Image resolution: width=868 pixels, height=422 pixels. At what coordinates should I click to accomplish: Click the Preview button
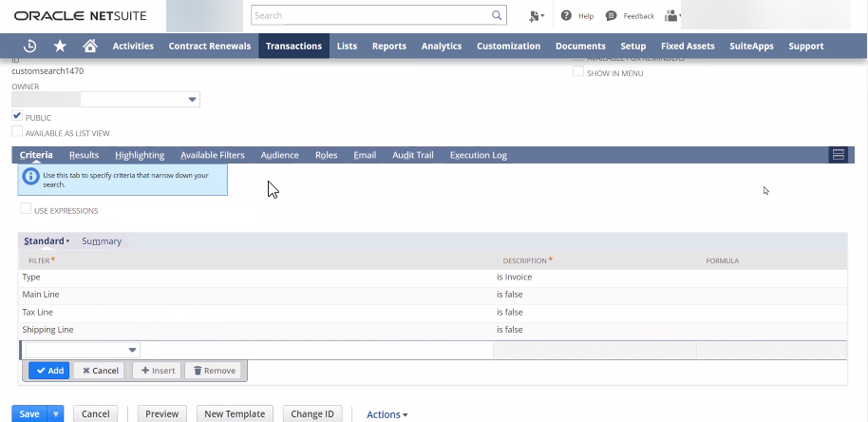[161, 414]
